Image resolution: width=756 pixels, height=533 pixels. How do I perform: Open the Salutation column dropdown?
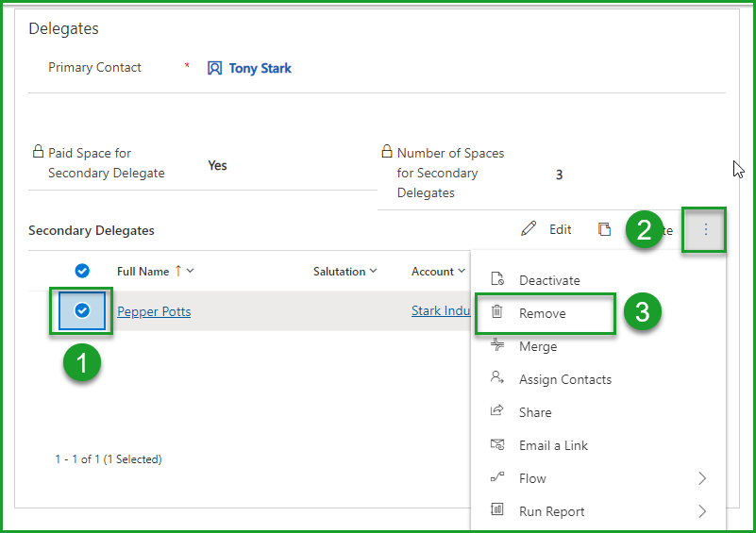[x=373, y=272]
